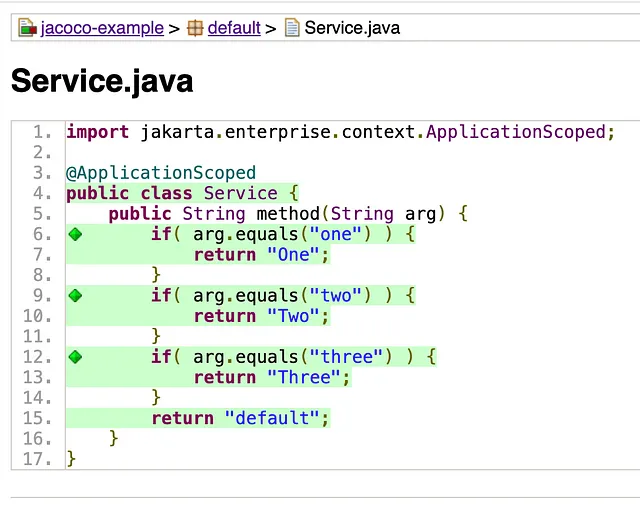Click the public class Service declaration
640x508 pixels.
(182, 193)
